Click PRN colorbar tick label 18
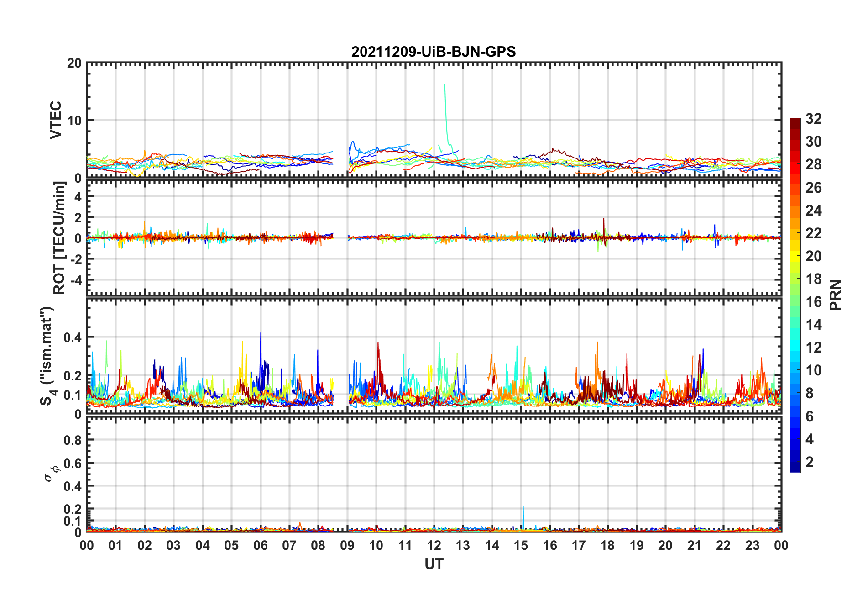 (x=814, y=279)
